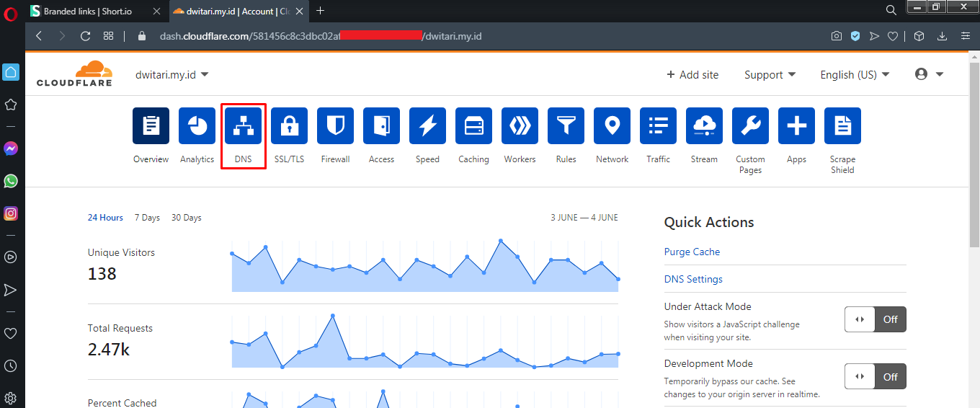Image resolution: width=980 pixels, height=408 pixels.
Task: Click the Purge Cache link
Action: coord(692,252)
